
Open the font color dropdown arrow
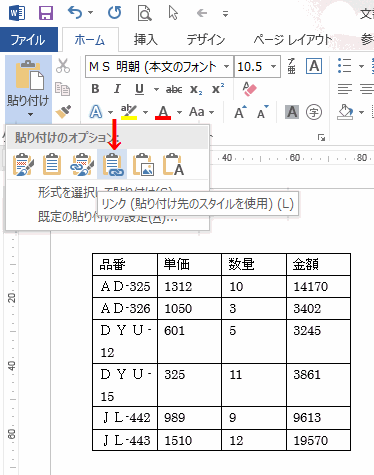coord(179,113)
